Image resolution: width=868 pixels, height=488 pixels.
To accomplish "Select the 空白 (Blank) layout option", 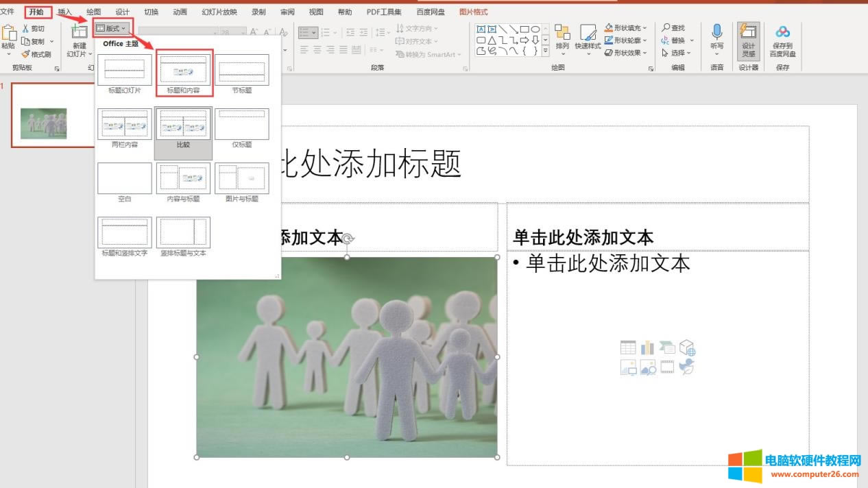I will click(x=125, y=179).
